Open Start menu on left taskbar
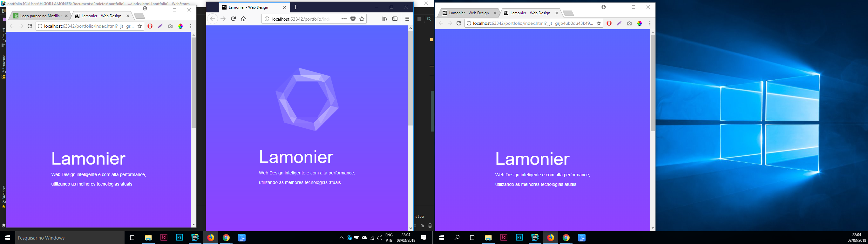This screenshot has height=244, width=868. tap(7, 238)
